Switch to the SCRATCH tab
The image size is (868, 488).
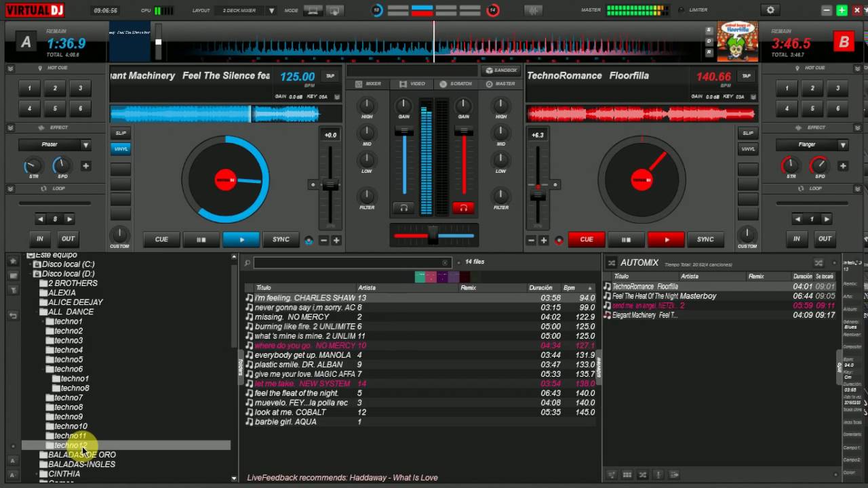pyautogui.click(x=456, y=84)
